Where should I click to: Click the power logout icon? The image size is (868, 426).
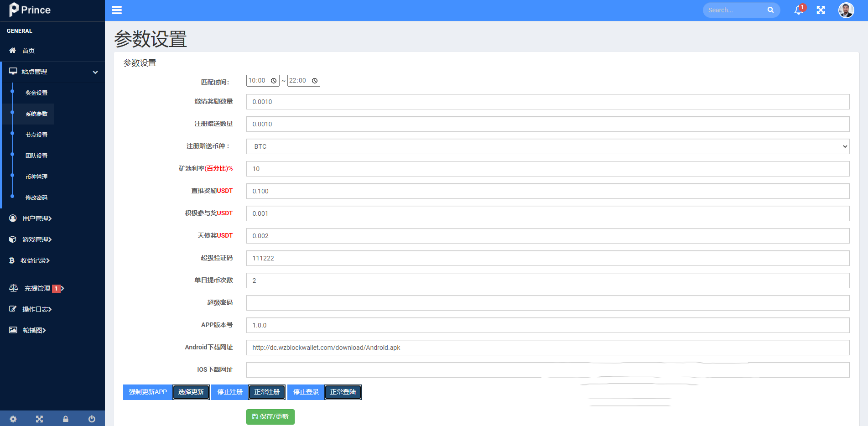pyautogui.click(x=92, y=419)
